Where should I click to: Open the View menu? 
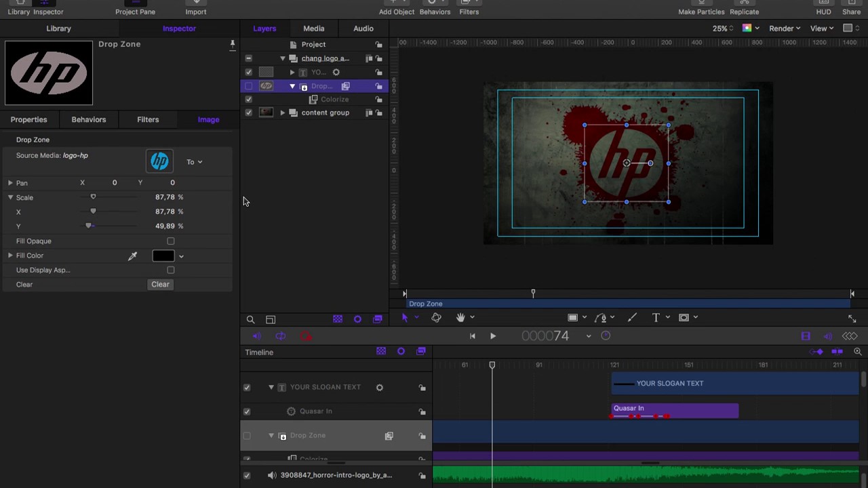(822, 28)
